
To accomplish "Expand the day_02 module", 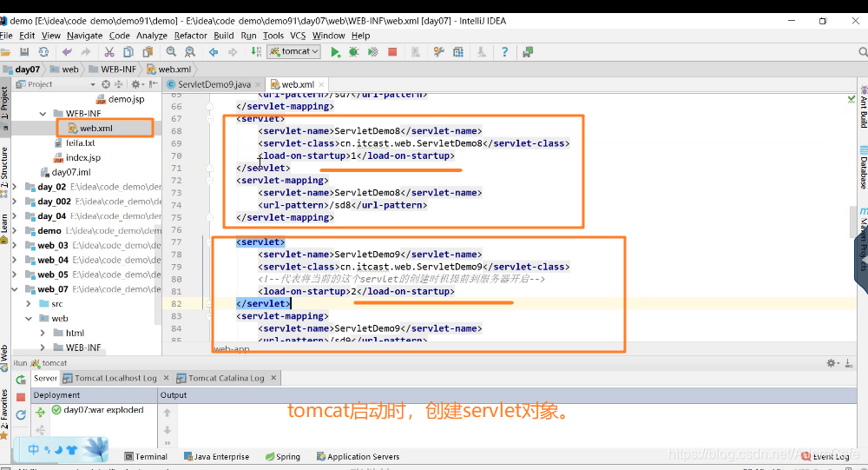I will pos(15,187).
